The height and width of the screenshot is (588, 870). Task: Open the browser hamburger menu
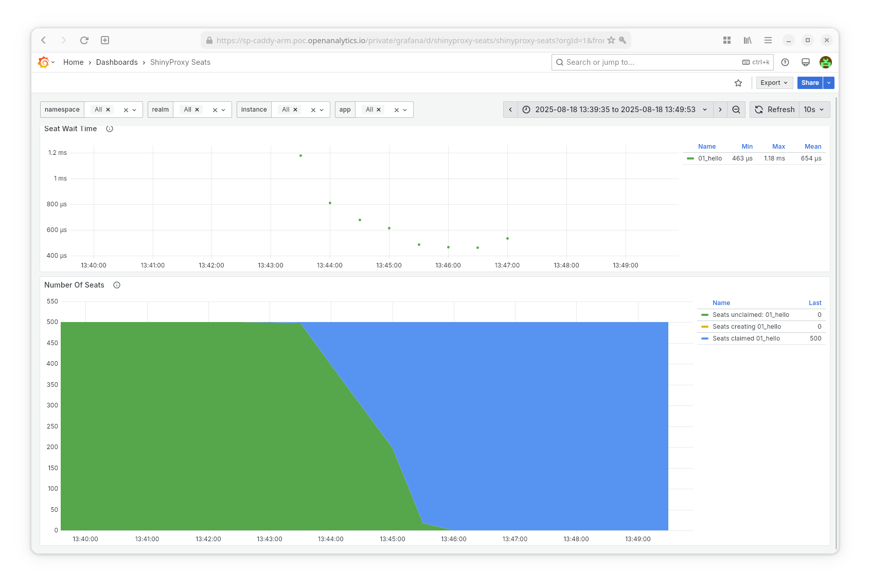tap(768, 40)
